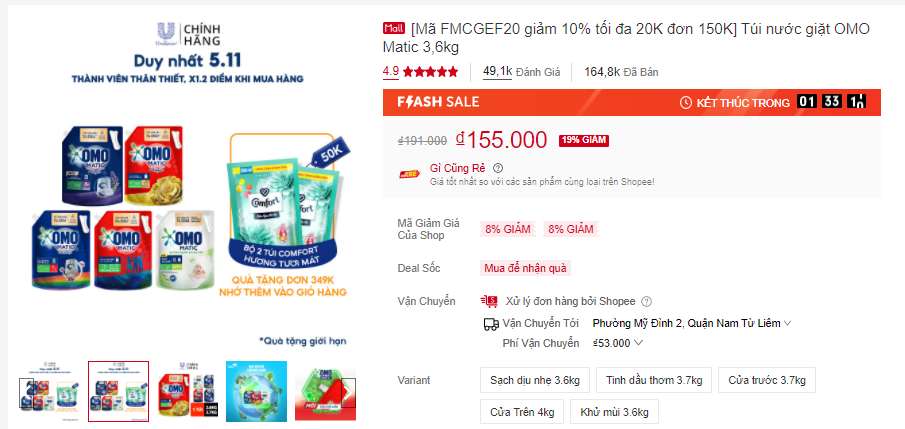Choose the Cửa trước 3.7kg variant
905x429 pixels.
coord(766,380)
